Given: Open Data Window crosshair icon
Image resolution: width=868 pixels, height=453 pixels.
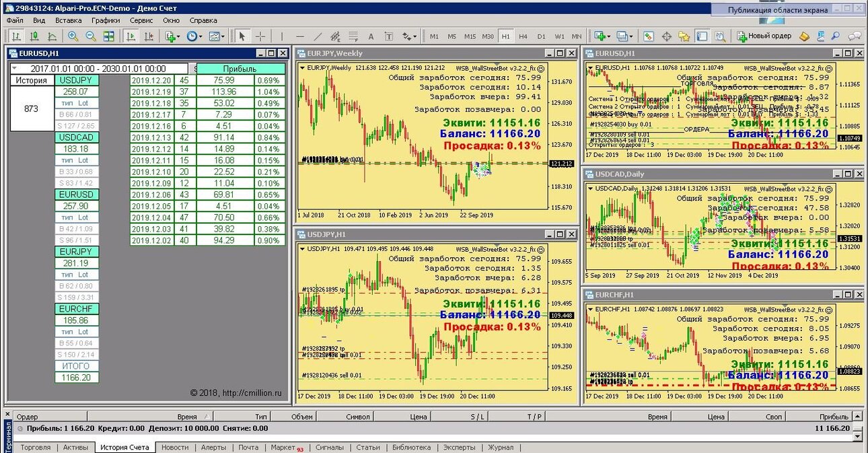Looking at the screenshot, I should [666, 36].
